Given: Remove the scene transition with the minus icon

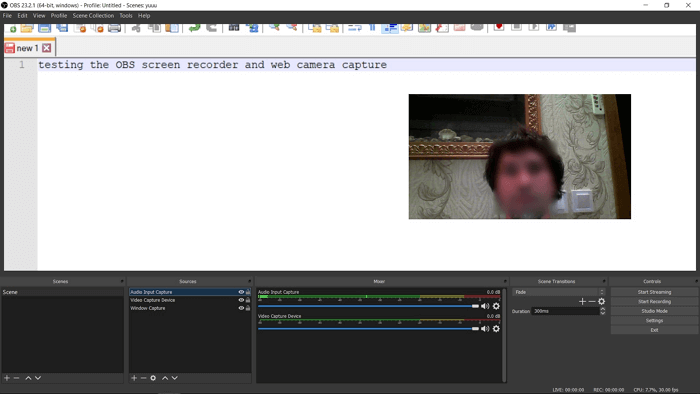Looking at the screenshot, I should [x=592, y=302].
